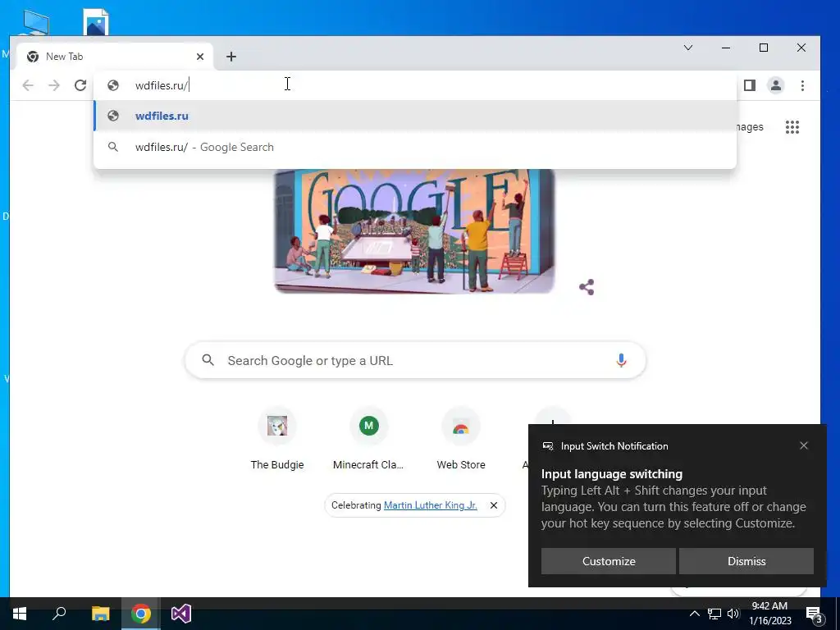Screen dimensions: 840x630
Task: Select the wdfiles.ru autocomplete suggestion
Action: coord(415,116)
